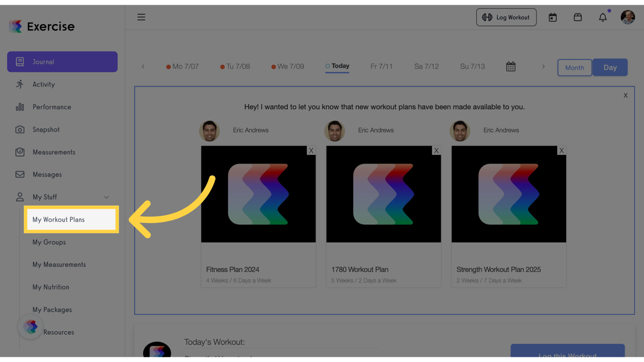Open the hamburger menu icon
Image resolution: width=644 pixels, height=362 pixels.
click(141, 17)
